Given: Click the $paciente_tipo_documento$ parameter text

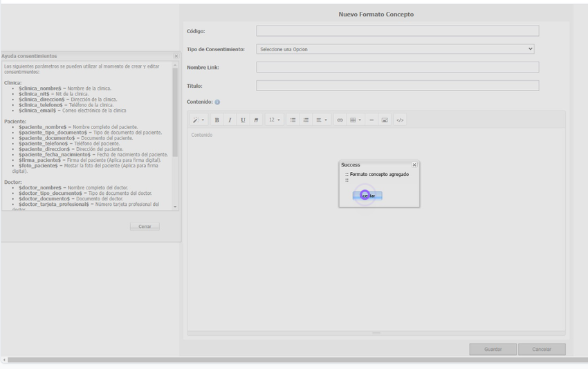Looking at the screenshot, I should (53, 133).
